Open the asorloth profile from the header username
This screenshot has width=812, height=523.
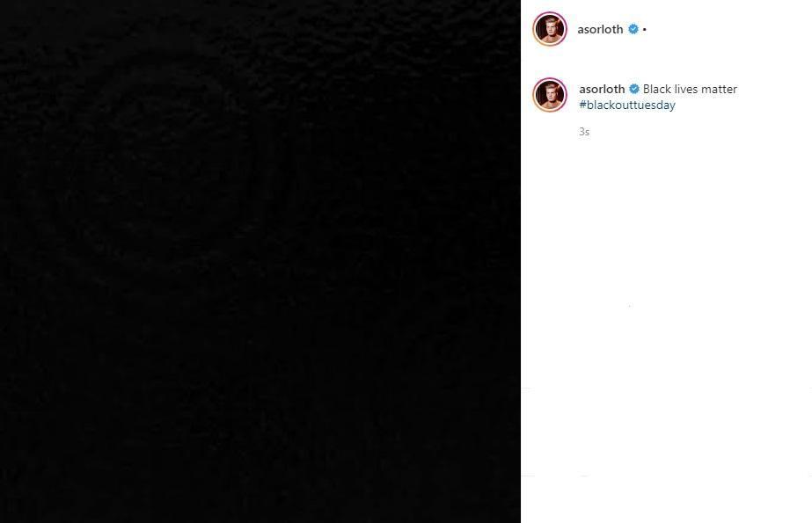600,30
